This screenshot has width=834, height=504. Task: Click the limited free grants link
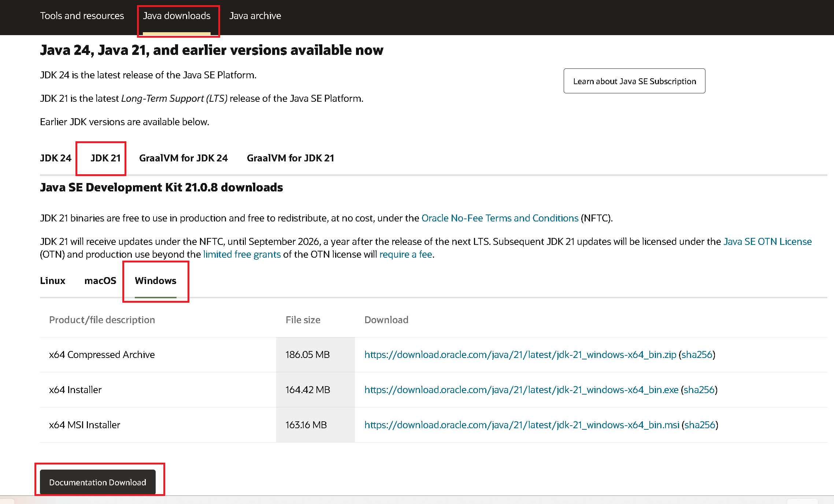pyautogui.click(x=242, y=254)
